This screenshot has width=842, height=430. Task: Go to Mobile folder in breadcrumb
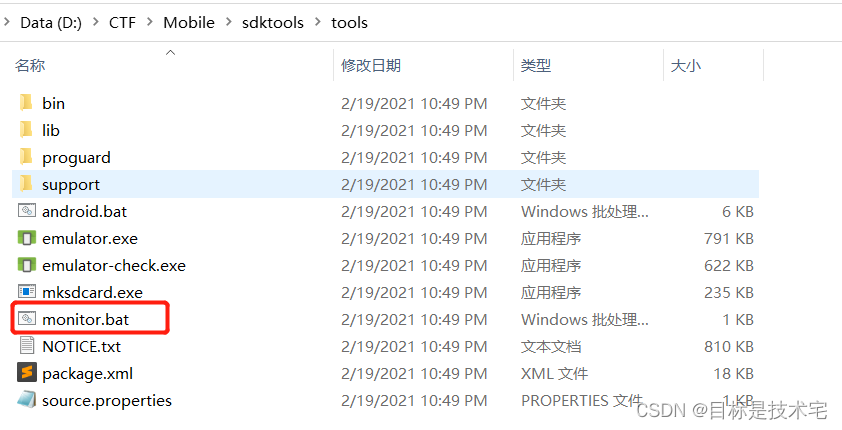coord(189,23)
